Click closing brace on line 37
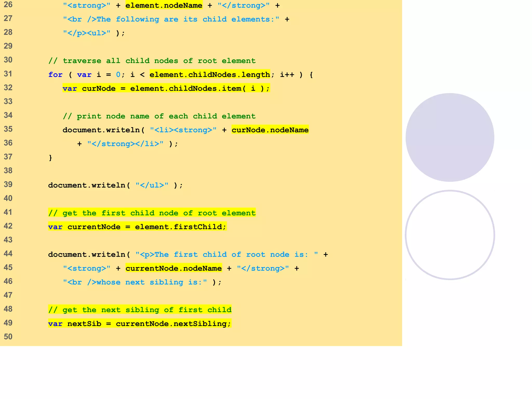The height and width of the screenshot is (399, 532). point(50,158)
